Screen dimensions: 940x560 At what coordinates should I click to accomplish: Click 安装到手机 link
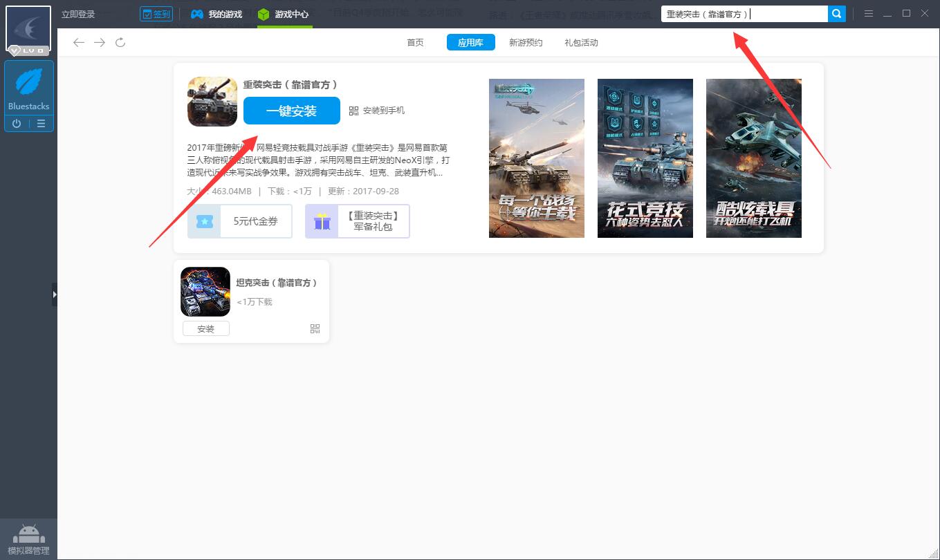tap(377, 111)
